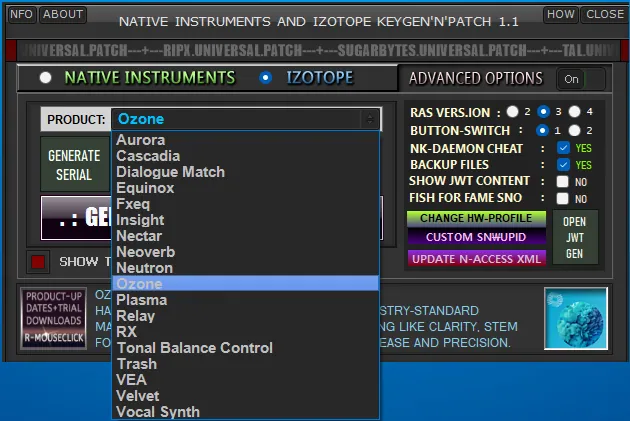Click the Ozone product artwork thumbnail
The width and height of the screenshot is (630, 421).
click(576, 318)
